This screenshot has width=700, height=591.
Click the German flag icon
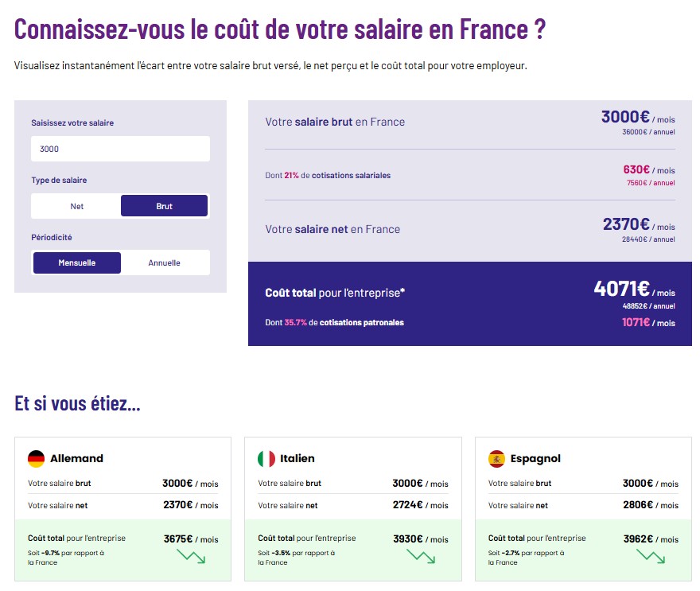pyautogui.click(x=36, y=459)
